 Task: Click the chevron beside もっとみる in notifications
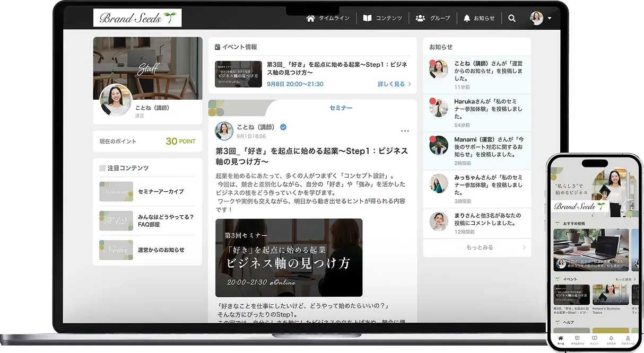(524, 248)
